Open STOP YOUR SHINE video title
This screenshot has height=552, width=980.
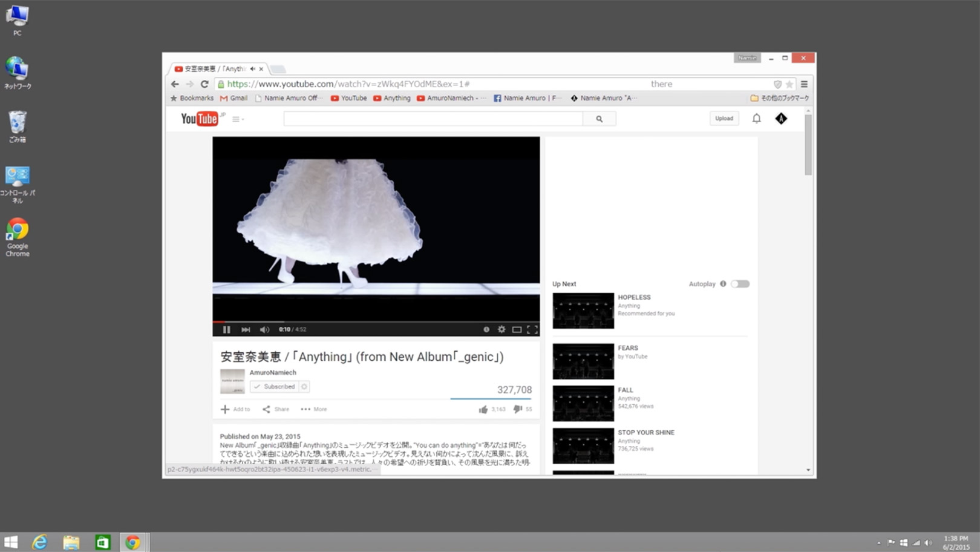pyautogui.click(x=646, y=433)
